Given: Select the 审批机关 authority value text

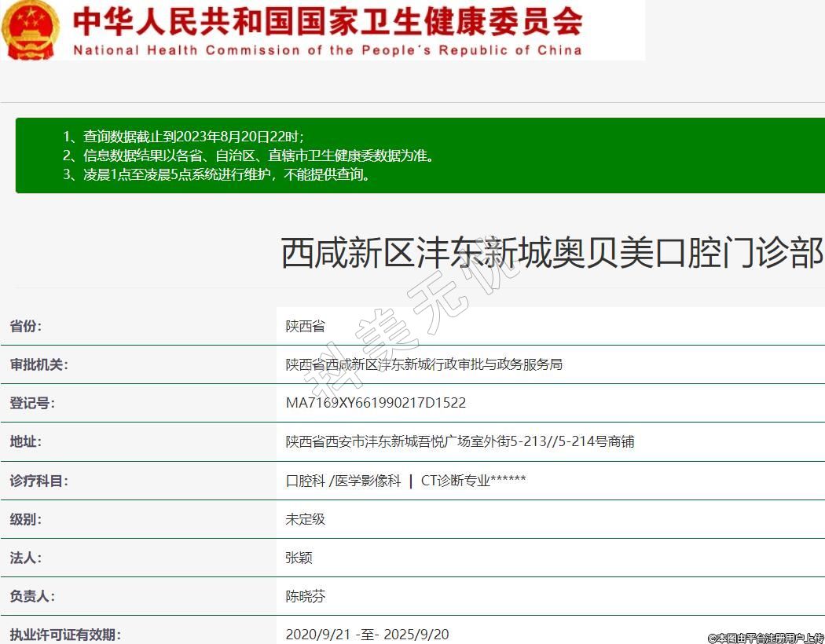Looking at the screenshot, I should click(424, 364).
